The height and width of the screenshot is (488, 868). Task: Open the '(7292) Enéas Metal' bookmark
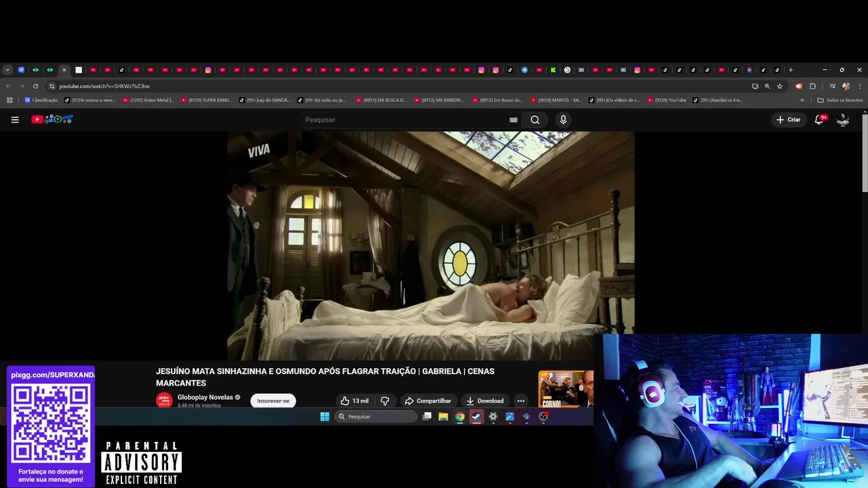pyautogui.click(x=149, y=100)
